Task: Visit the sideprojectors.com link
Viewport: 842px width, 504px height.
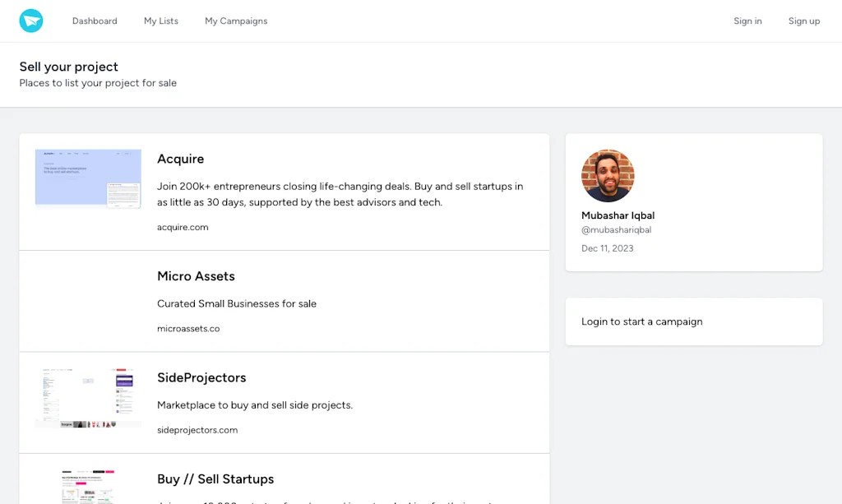Action: pyautogui.click(x=197, y=430)
